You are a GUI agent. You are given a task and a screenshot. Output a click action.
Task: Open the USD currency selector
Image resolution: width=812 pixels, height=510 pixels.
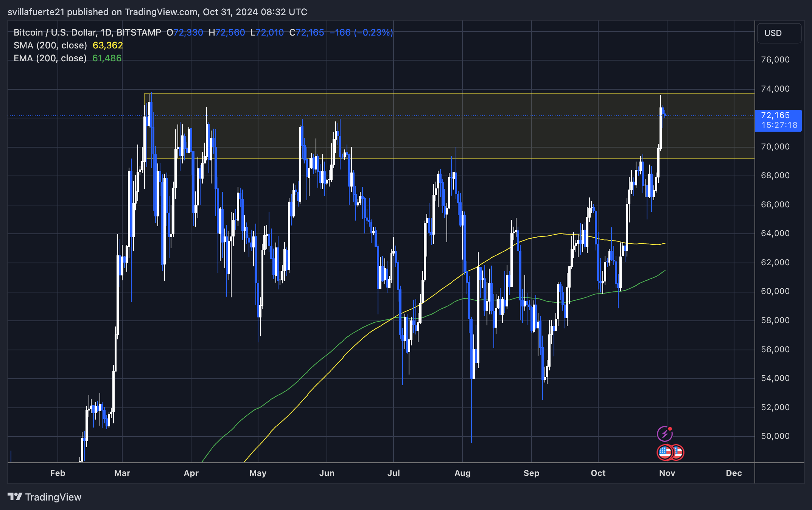[x=779, y=33]
